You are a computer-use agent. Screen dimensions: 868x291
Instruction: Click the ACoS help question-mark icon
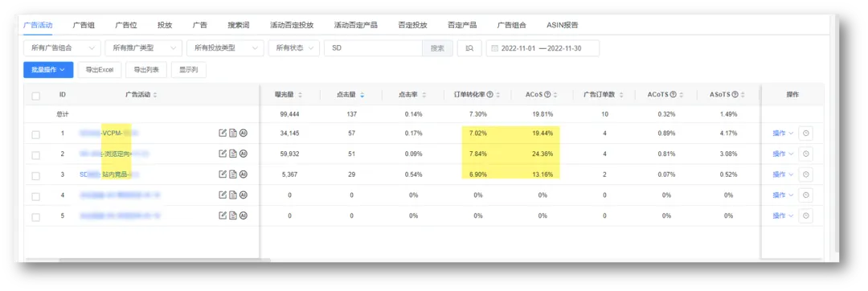click(547, 95)
